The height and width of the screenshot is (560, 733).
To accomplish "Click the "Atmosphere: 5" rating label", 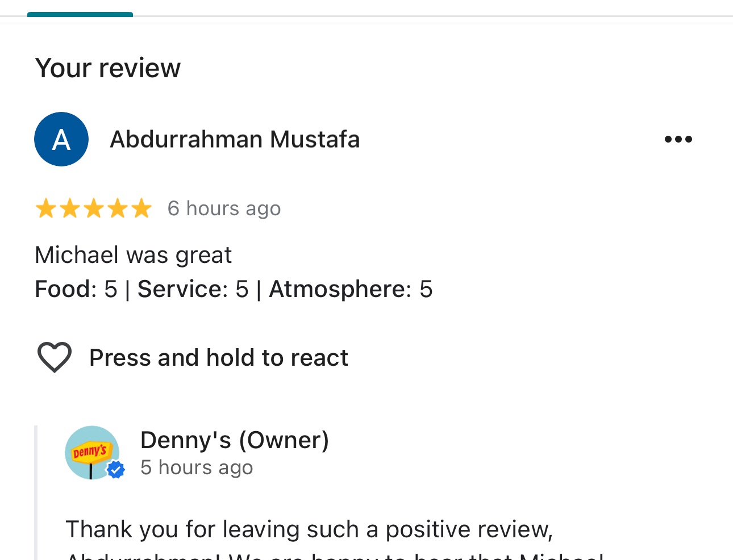I will click(351, 289).
